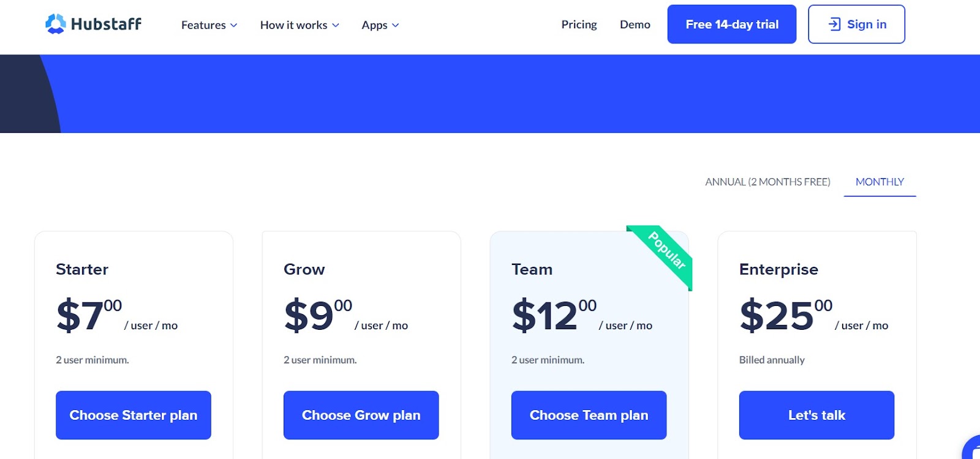This screenshot has width=980, height=459.
Task: Choose the Grow plan
Action: tap(361, 414)
